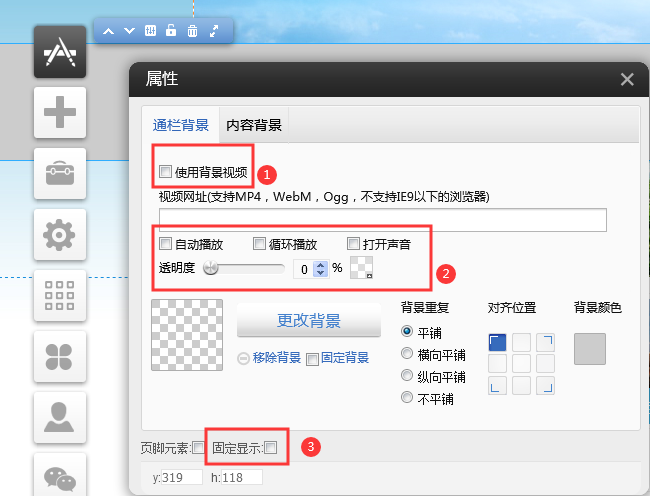Click the unlock padlock icon
The width and height of the screenshot is (650, 496).
(x=172, y=31)
